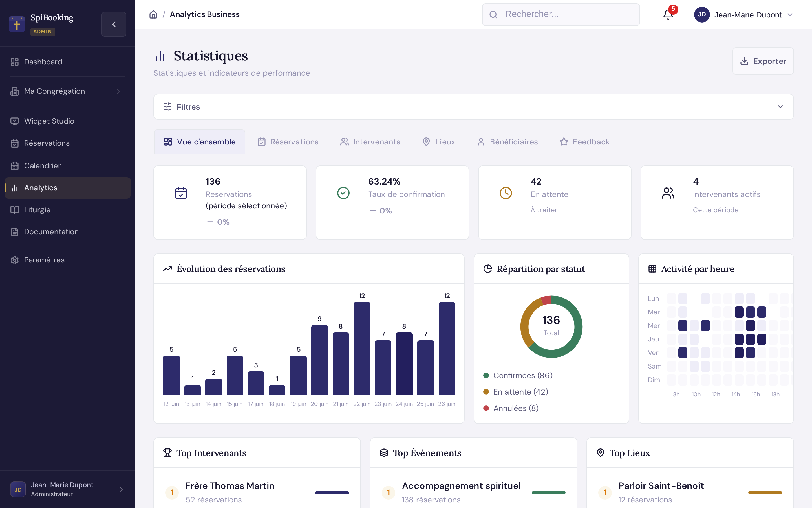Click the 22 juin bar in chart
Viewport: 812px width, 508px height.
coord(362,348)
